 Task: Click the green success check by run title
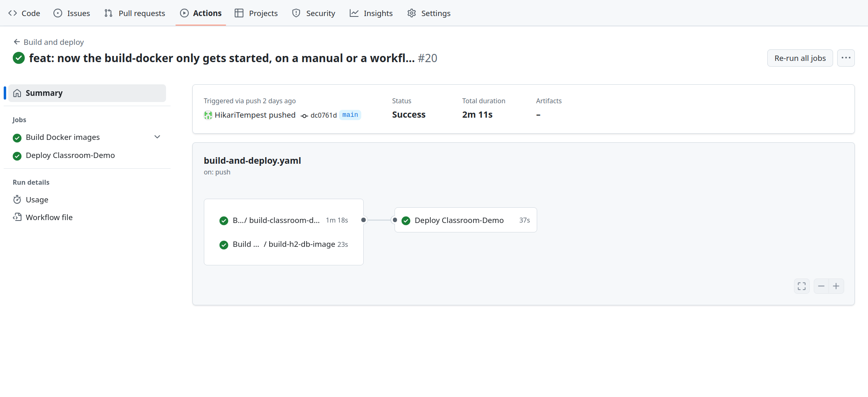(18, 58)
